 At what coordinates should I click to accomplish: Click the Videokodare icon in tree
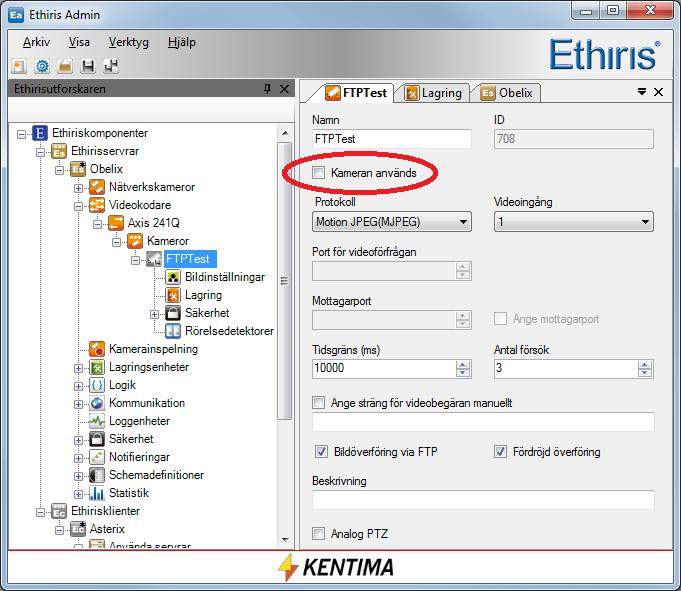[x=97, y=205]
